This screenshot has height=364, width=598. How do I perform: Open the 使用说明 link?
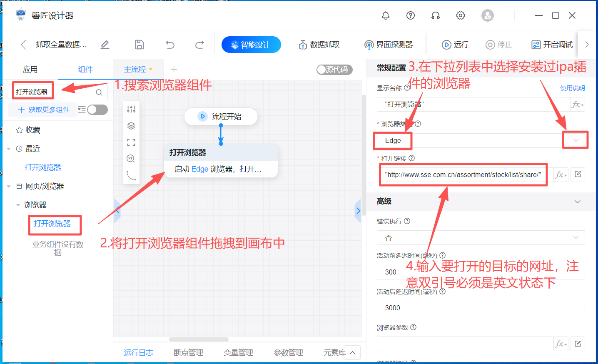572,88
